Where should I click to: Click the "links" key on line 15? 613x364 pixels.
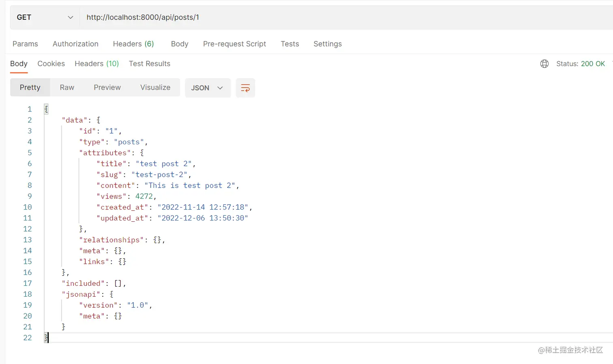pyautogui.click(x=94, y=262)
